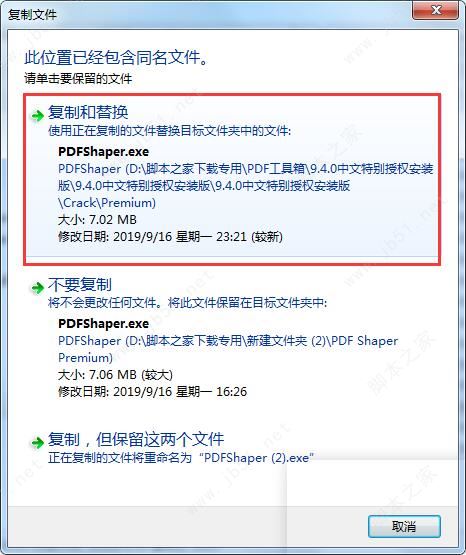The width and height of the screenshot is (466, 555).
Task: Click green arrow beside 复制，但保留这两个文件
Action: pos(37,442)
